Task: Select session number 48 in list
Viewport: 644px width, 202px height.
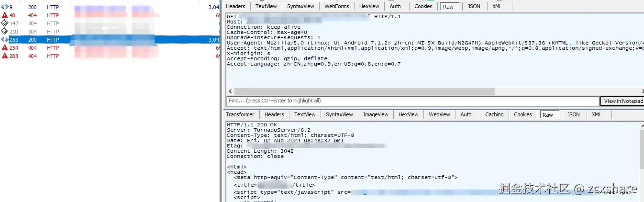Action: coord(12,15)
